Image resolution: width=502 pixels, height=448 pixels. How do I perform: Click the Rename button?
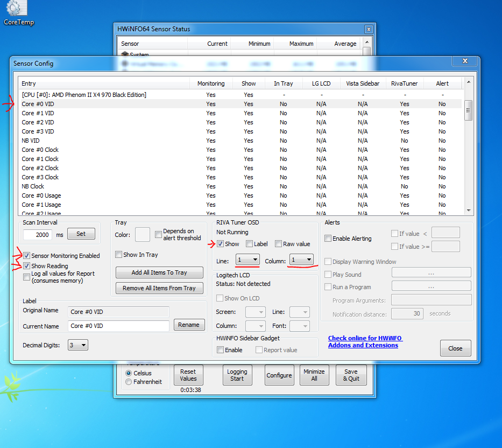pos(189,325)
